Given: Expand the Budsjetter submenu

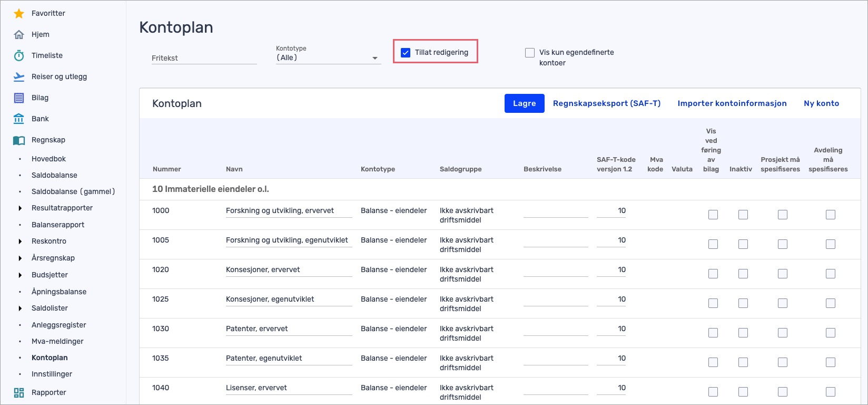Looking at the screenshot, I should 20,275.
